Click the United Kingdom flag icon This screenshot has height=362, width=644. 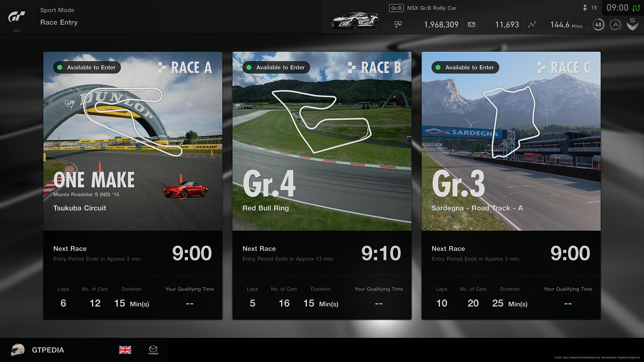[125, 350]
